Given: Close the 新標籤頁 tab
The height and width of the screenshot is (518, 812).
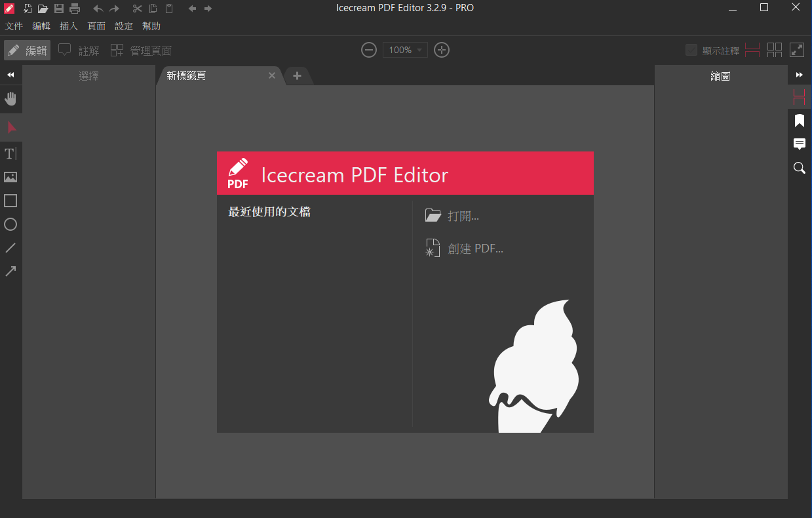Looking at the screenshot, I should [x=272, y=75].
